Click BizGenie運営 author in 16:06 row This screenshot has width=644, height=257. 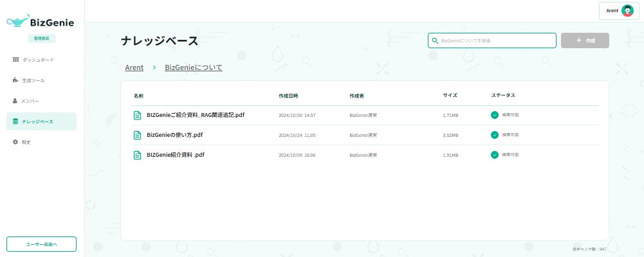pos(363,155)
